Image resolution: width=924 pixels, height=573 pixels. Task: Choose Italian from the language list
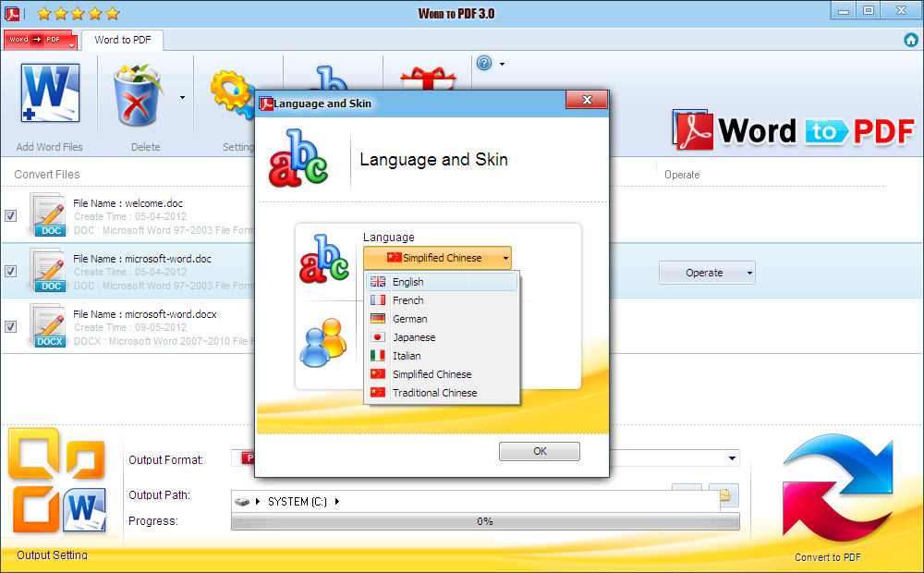[x=442, y=356]
